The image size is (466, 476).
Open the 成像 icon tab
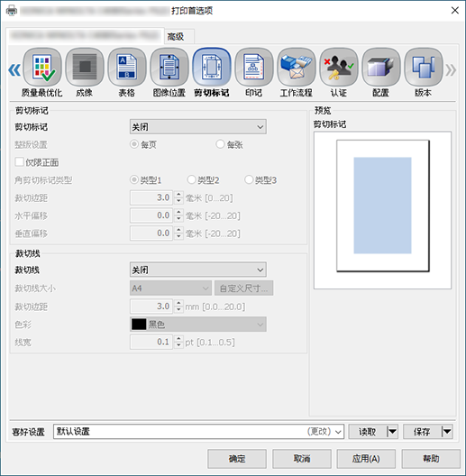click(85, 72)
